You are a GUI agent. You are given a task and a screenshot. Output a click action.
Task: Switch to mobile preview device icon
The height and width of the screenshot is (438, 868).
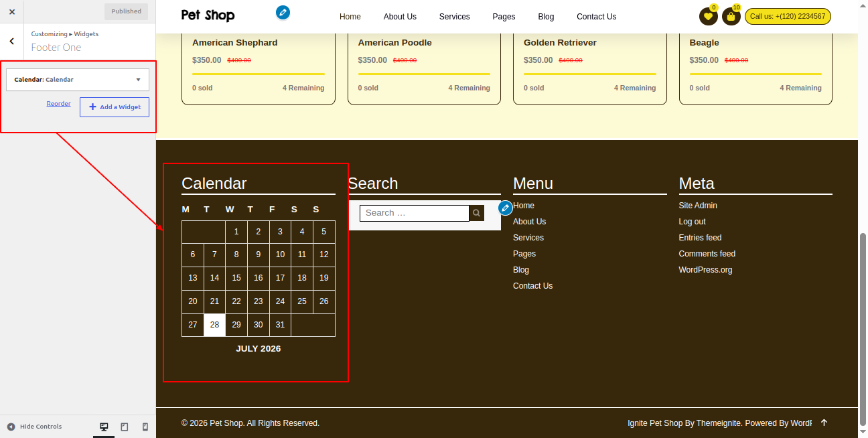click(145, 427)
